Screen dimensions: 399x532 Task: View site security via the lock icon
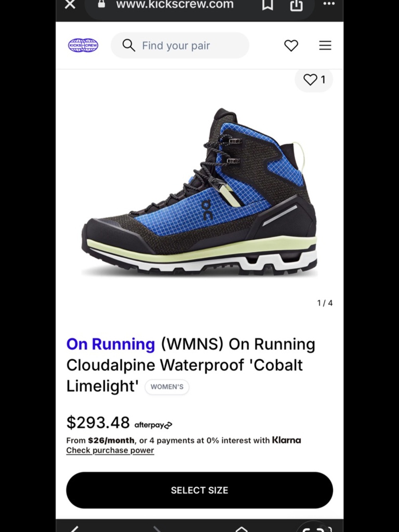pos(101,5)
